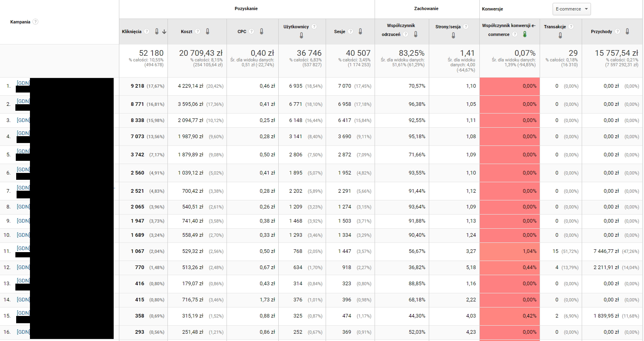Image resolution: width=644 pixels, height=341 pixels.
Task: Sort the table by Koszt column
Action: [186, 32]
